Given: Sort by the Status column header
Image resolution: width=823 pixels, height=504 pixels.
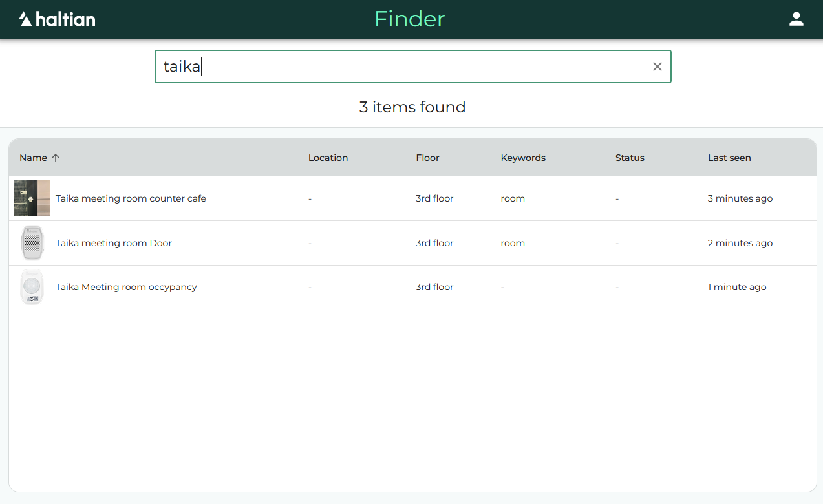Looking at the screenshot, I should pos(630,158).
